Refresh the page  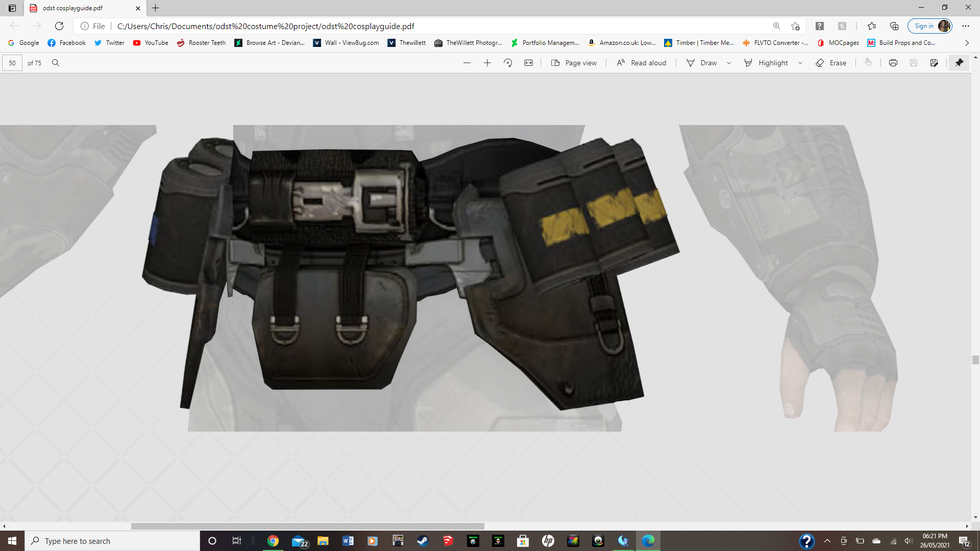pyautogui.click(x=59, y=26)
